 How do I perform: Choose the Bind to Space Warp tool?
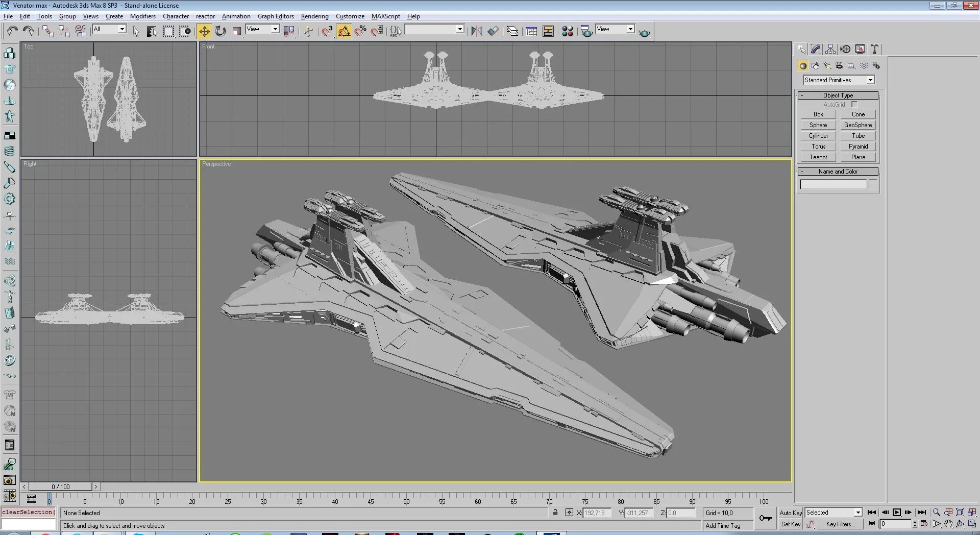point(81,31)
